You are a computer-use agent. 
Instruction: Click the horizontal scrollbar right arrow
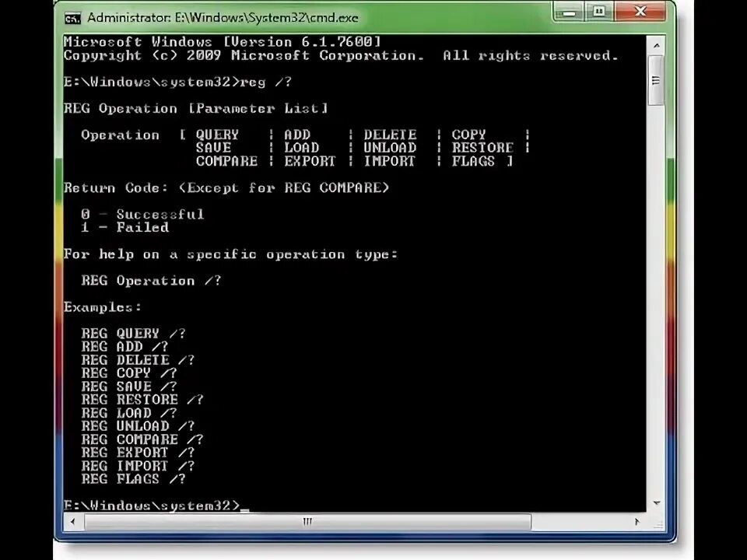637,522
